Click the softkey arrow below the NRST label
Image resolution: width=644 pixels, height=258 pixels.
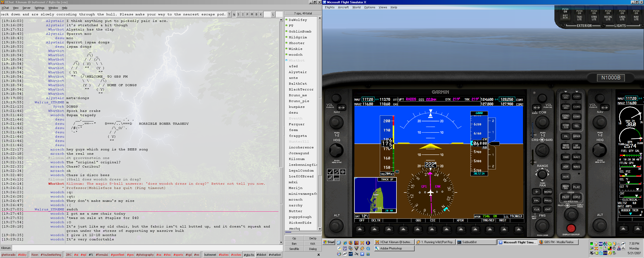(504, 229)
